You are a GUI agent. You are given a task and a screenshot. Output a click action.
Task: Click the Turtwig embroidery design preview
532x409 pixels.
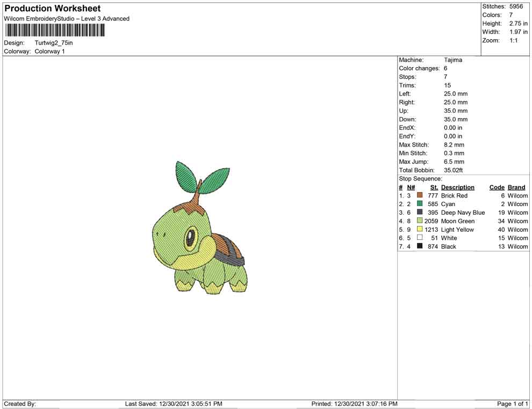(200, 228)
